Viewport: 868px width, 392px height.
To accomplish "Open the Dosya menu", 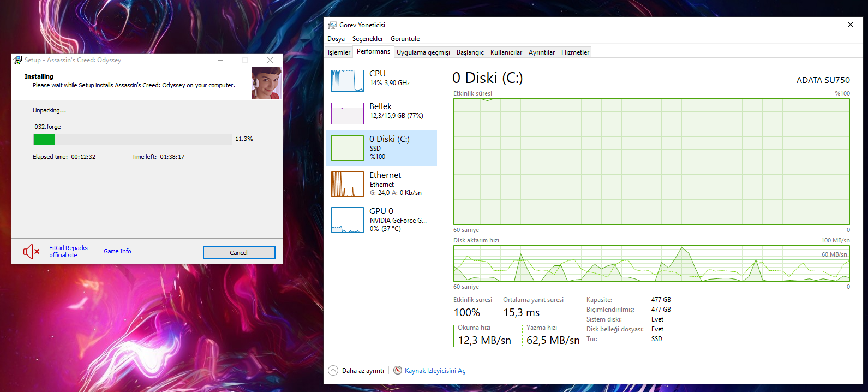I will point(336,39).
